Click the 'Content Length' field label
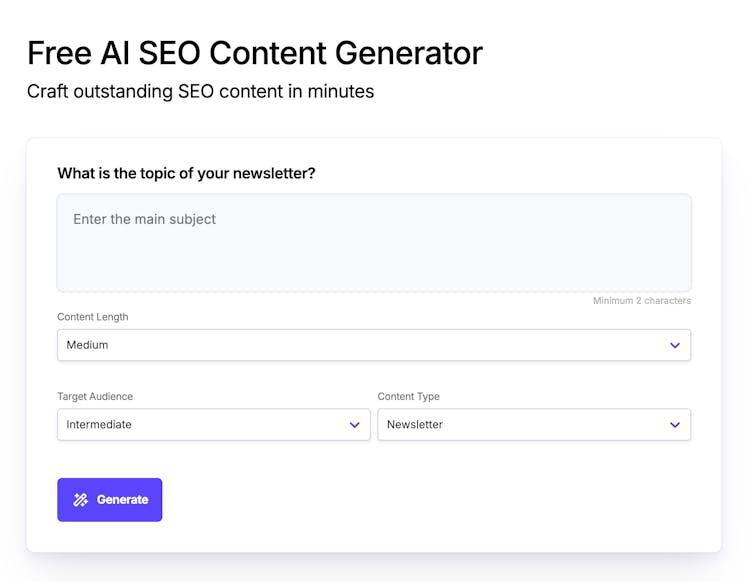 point(92,317)
